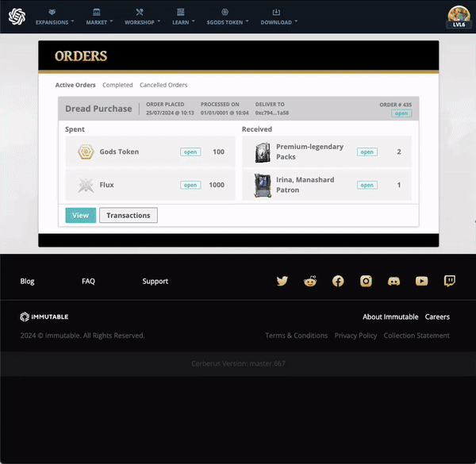Click the deliver-to address 0xc794...1a58
Viewport: 476px width, 464px height.
point(272,113)
